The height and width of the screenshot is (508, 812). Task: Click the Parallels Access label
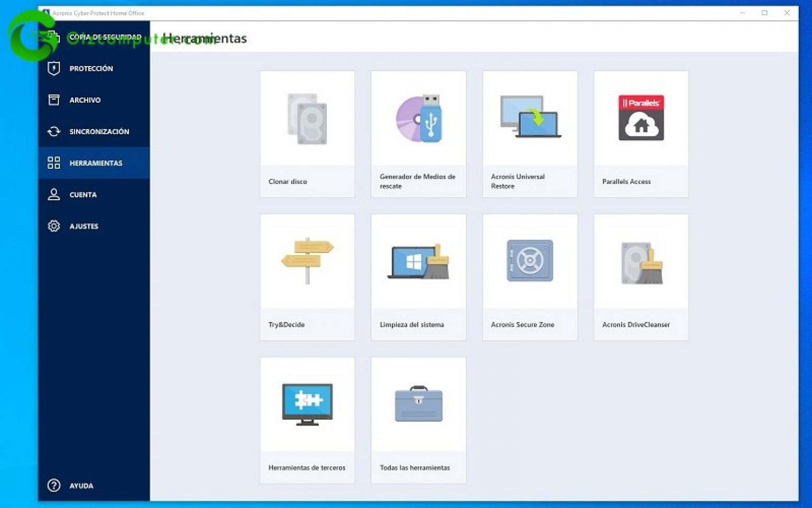point(626,182)
